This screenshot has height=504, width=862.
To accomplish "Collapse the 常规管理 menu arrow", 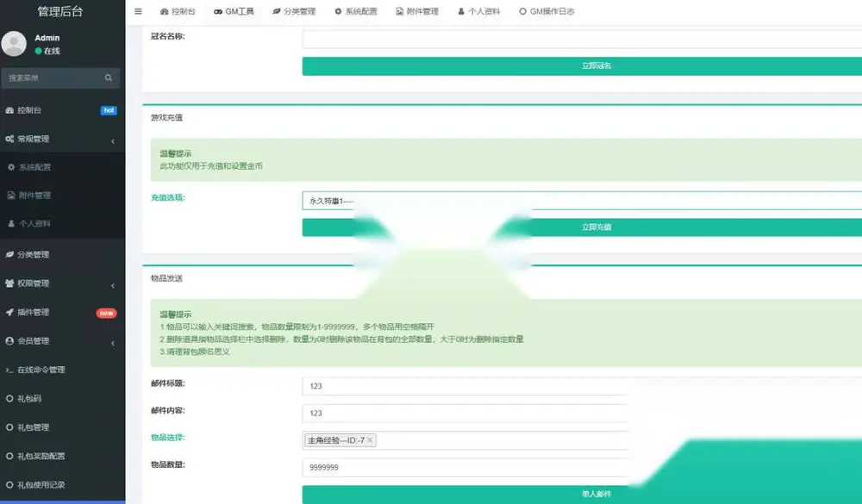I will click(x=113, y=141).
